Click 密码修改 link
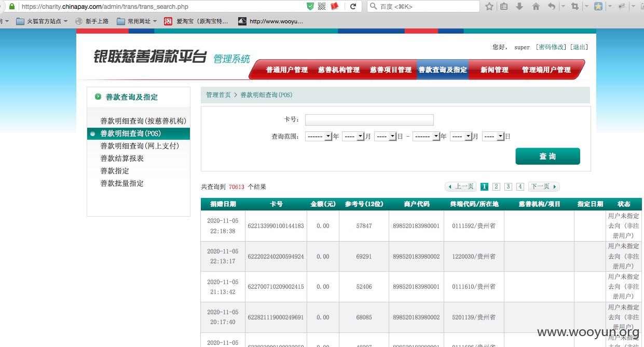 coord(551,47)
